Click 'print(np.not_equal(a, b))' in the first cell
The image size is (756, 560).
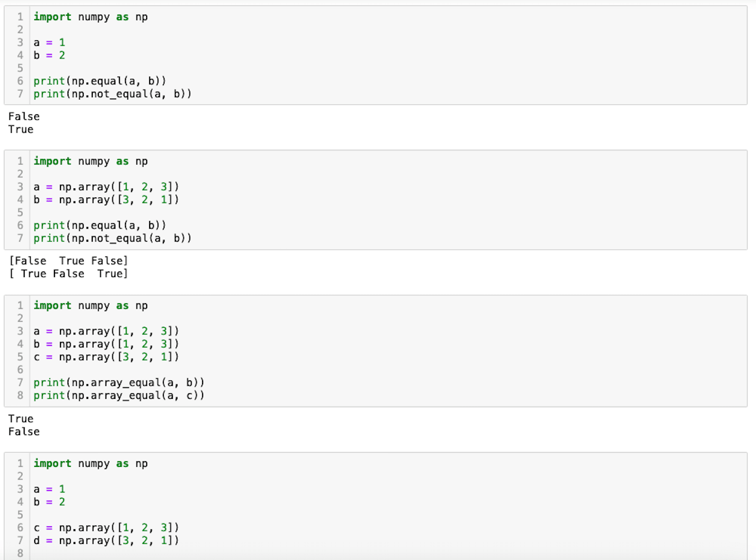112,94
